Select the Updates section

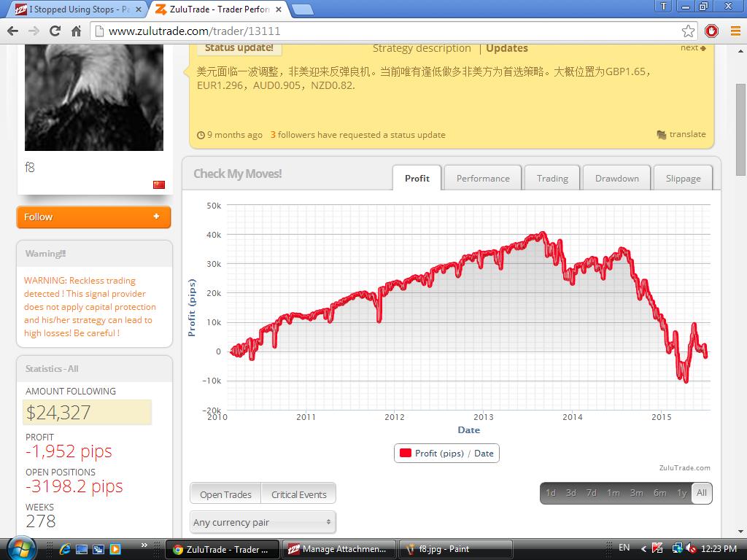[507, 48]
